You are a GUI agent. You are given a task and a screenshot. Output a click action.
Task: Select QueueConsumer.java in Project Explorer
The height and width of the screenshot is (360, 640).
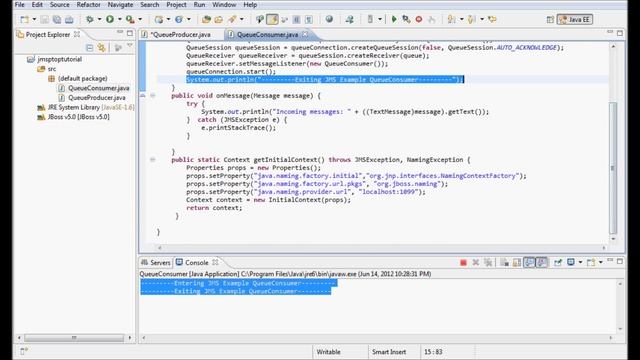tap(98, 88)
